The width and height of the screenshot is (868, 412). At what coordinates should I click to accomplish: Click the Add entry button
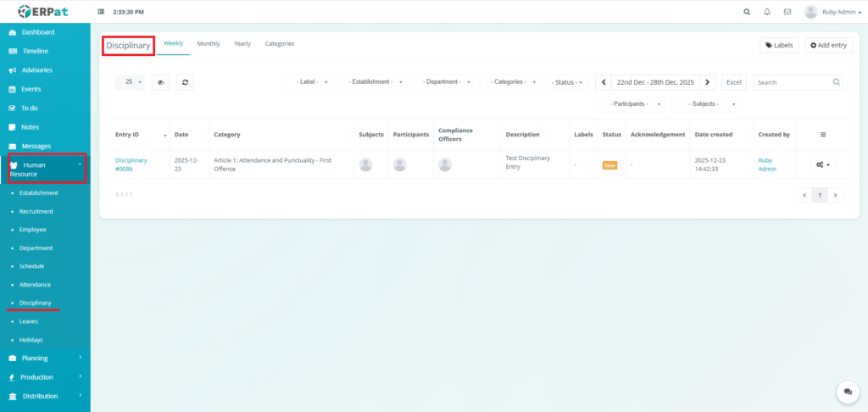[x=828, y=45]
